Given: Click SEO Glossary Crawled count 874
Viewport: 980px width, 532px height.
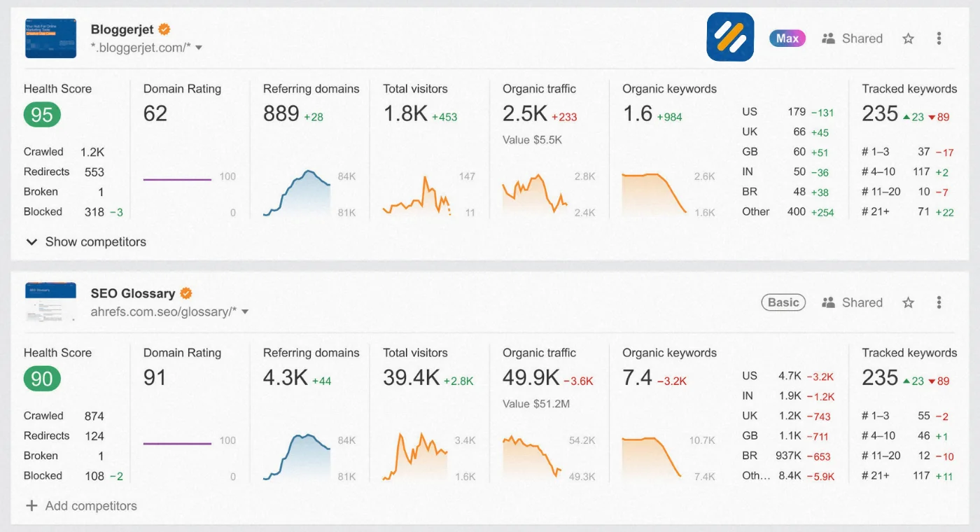Looking at the screenshot, I should 94,416.
